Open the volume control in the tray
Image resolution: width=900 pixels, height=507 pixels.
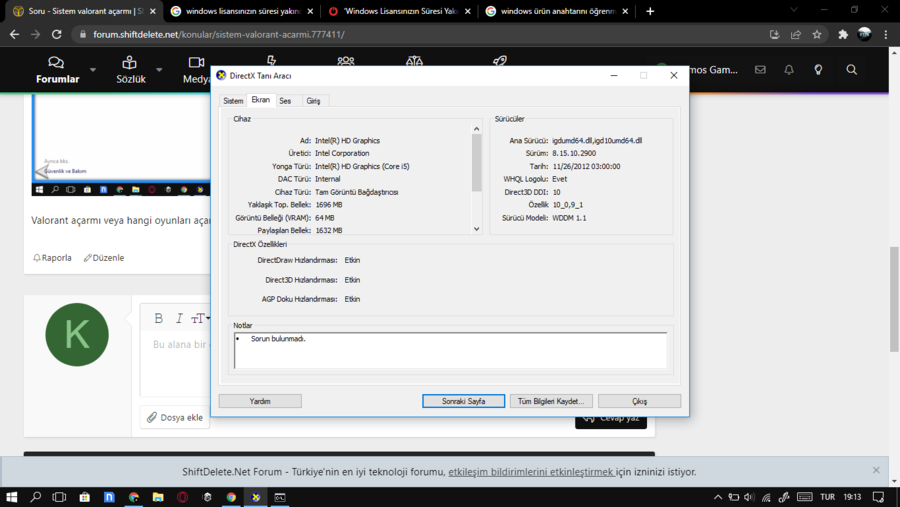pyautogui.click(x=749, y=497)
